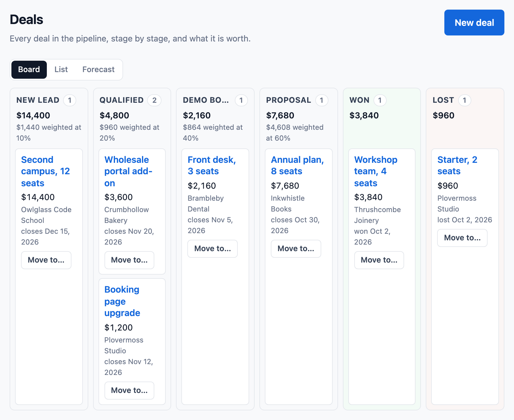Click the QUALIFIED column heading

tap(122, 100)
